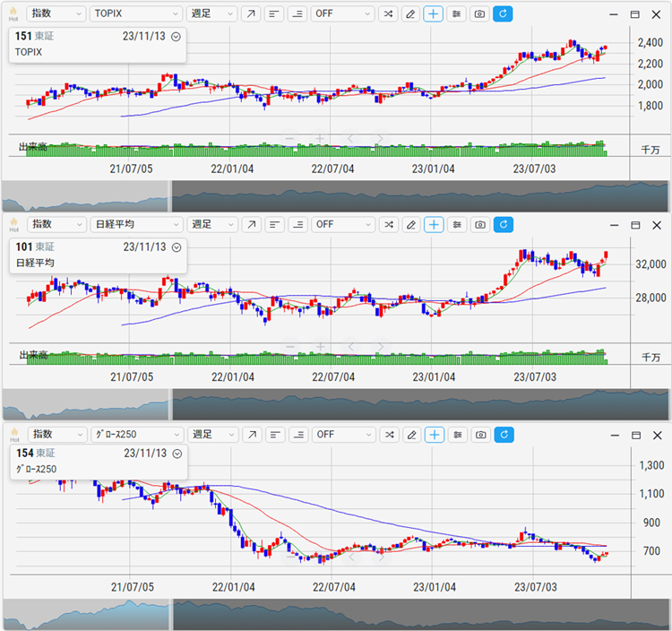Toggle the crosshair cursor in TOPIX chart
Viewport: 672px width, 631px height.
coord(434,14)
